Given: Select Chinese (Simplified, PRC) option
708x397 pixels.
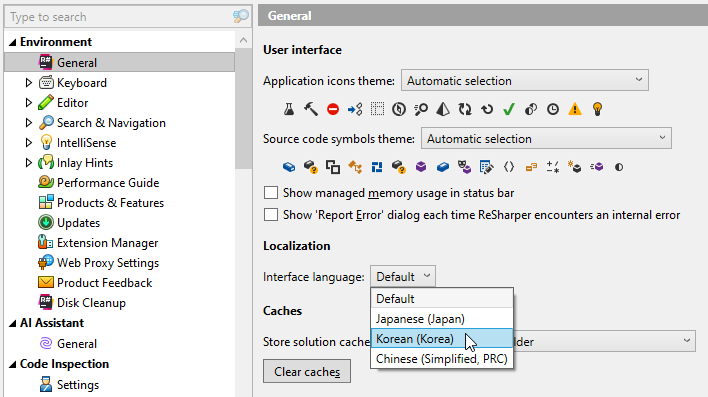Looking at the screenshot, I should point(442,359).
